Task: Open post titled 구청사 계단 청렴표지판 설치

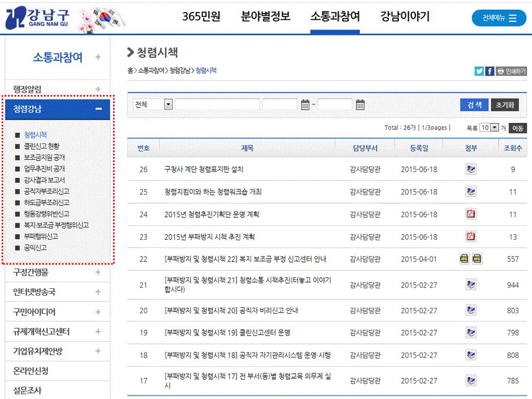Action: (204, 170)
